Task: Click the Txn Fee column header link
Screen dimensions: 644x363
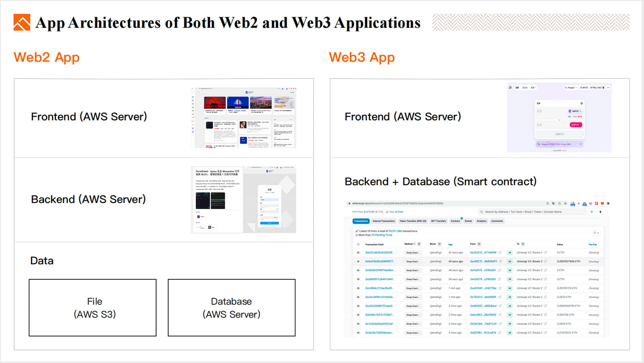Action: coord(592,244)
